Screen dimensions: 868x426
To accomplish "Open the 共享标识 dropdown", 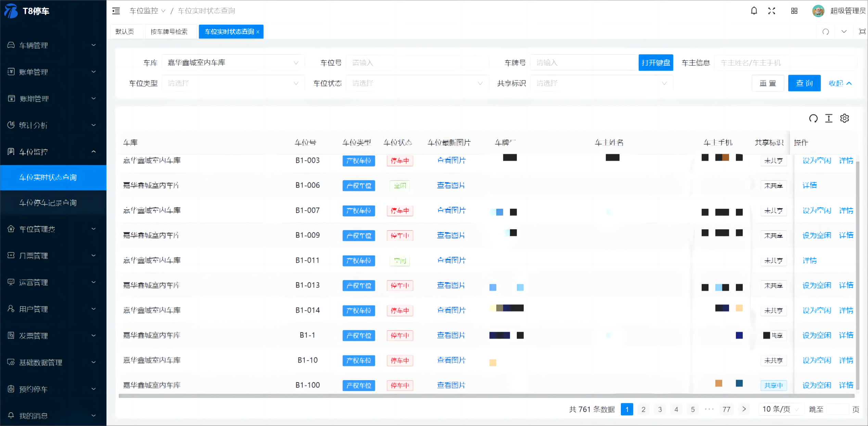I will point(602,83).
